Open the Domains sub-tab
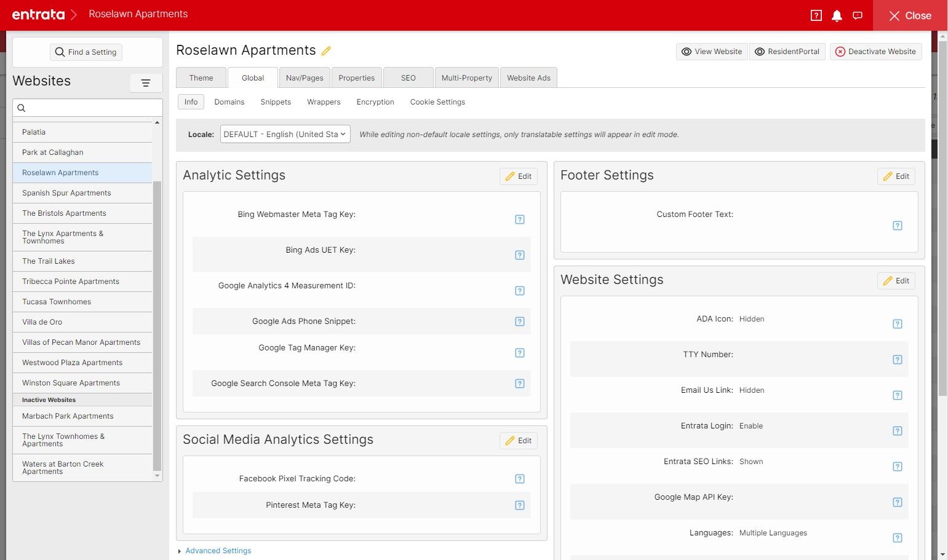Screen dimensions: 948x560 (x=229, y=102)
